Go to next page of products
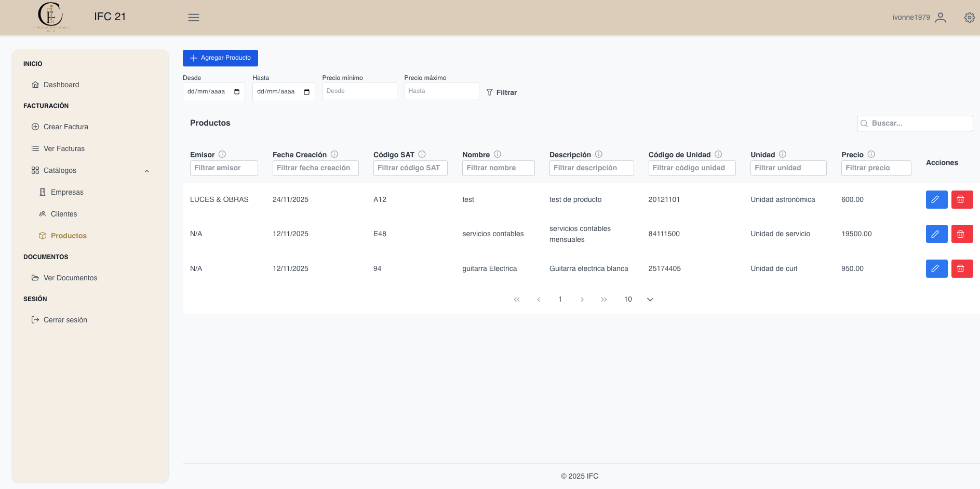The width and height of the screenshot is (980, 489). 582,300
